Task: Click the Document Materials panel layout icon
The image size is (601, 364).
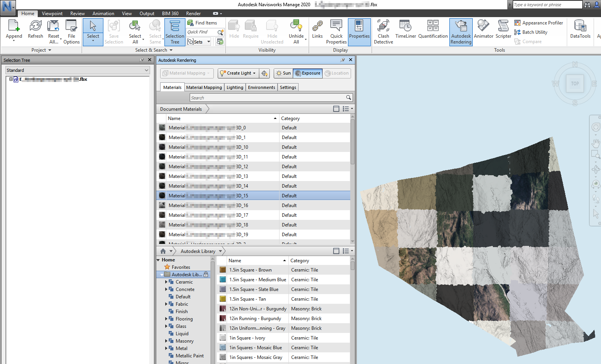Action: [336, 109]
